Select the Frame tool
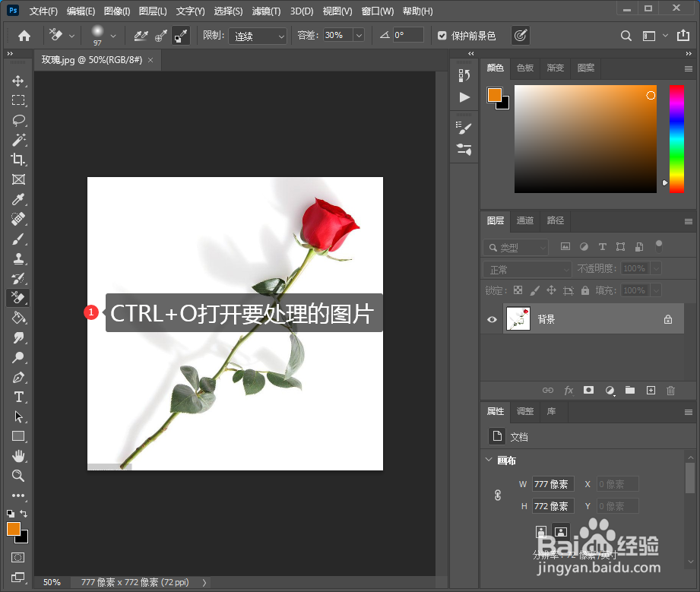The image size is (700, 592). coord(18,179)
